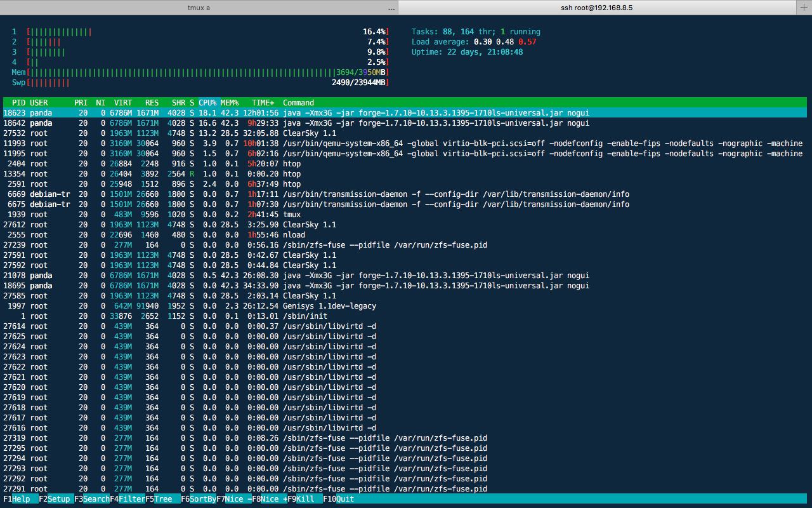Select zfs-fuse process PID 27319
Screen dimensions: 812x508
405,438
